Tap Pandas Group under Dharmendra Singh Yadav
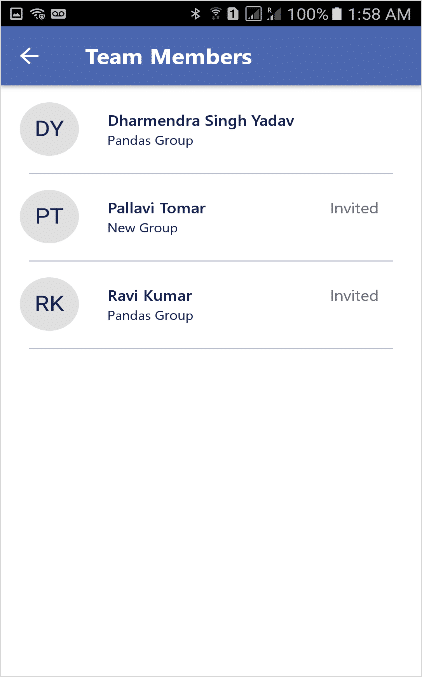This screenshot has height=677, width=422. (150, 141)
